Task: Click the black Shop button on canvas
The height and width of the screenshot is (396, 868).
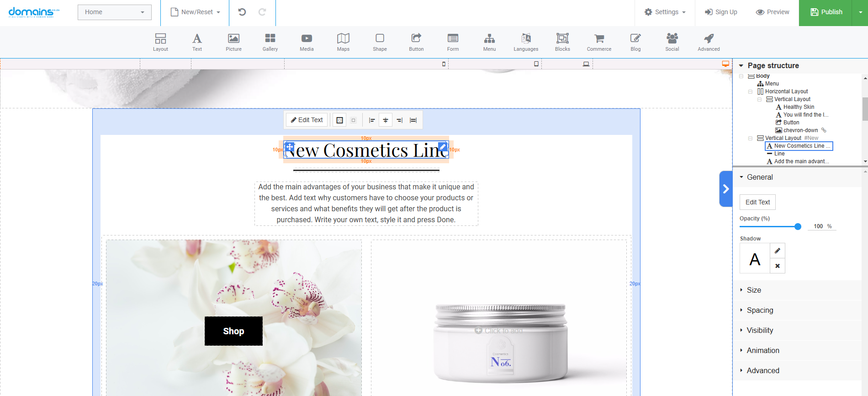Action: 233,331
